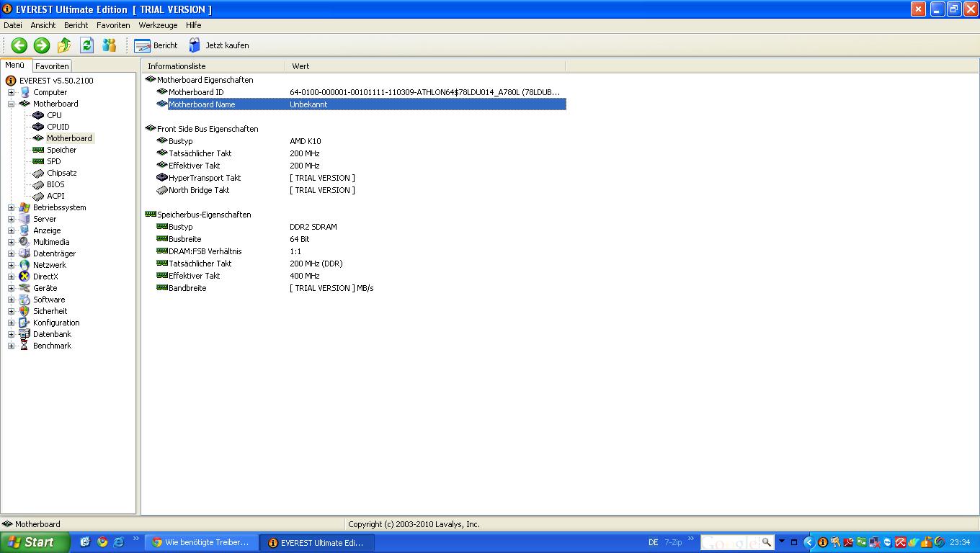Open the Bericht report button
This screenshot has height=553, width=980.
point(156,45)
